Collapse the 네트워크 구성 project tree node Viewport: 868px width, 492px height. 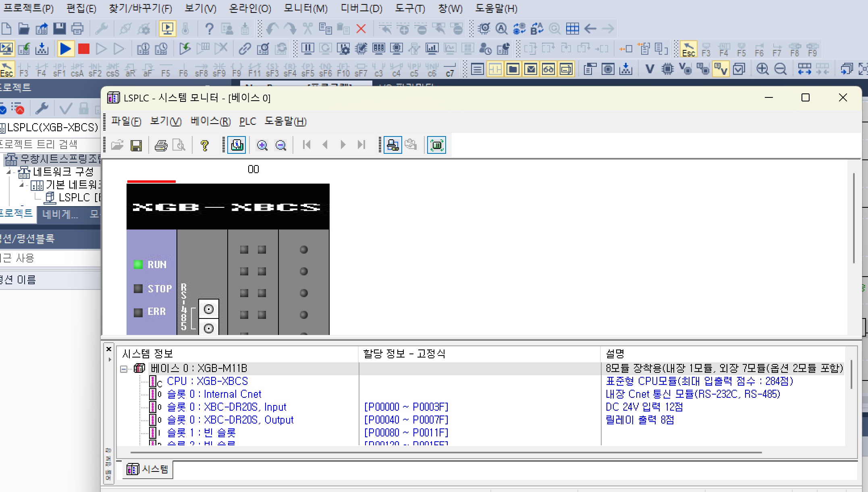point(8,172)
